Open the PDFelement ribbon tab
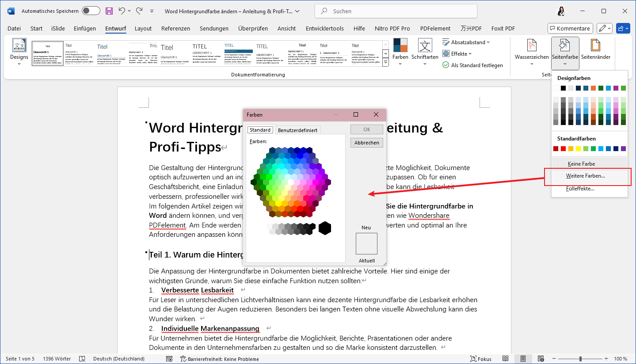 [435, 28]
